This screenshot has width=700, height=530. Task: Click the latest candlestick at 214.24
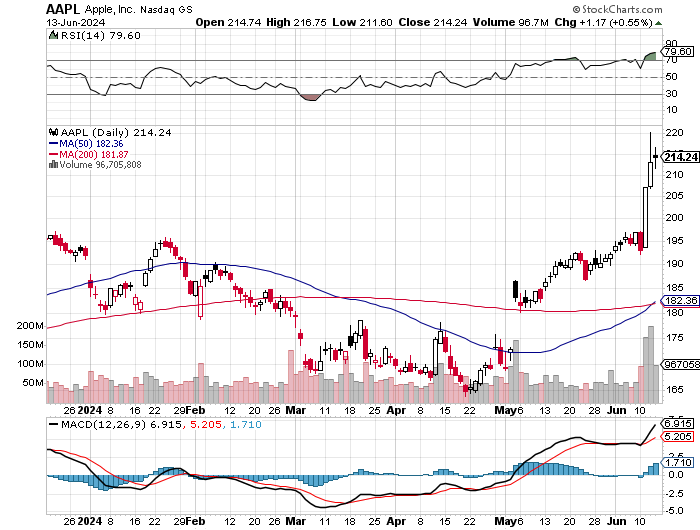pyautogui.click(x=655, y=157)
